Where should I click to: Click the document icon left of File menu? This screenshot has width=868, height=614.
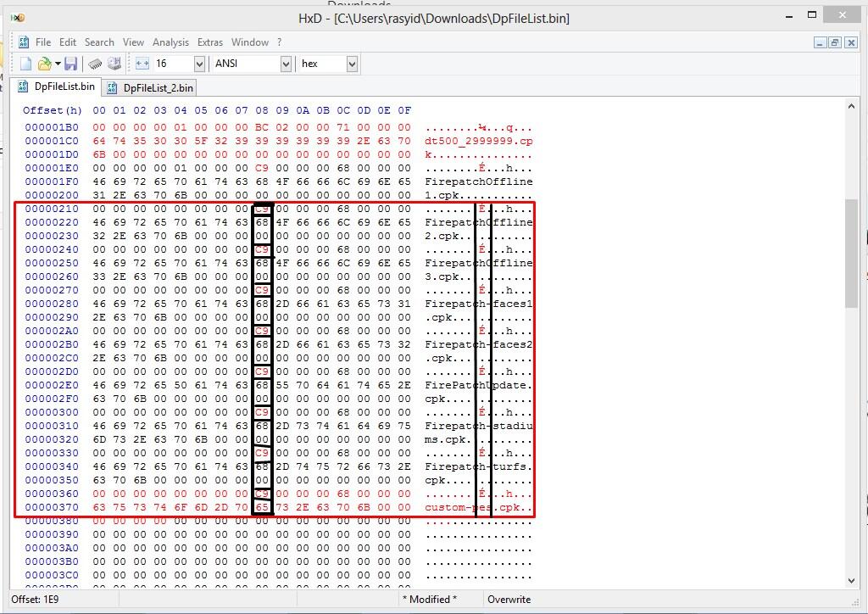[x=24, y=42]
